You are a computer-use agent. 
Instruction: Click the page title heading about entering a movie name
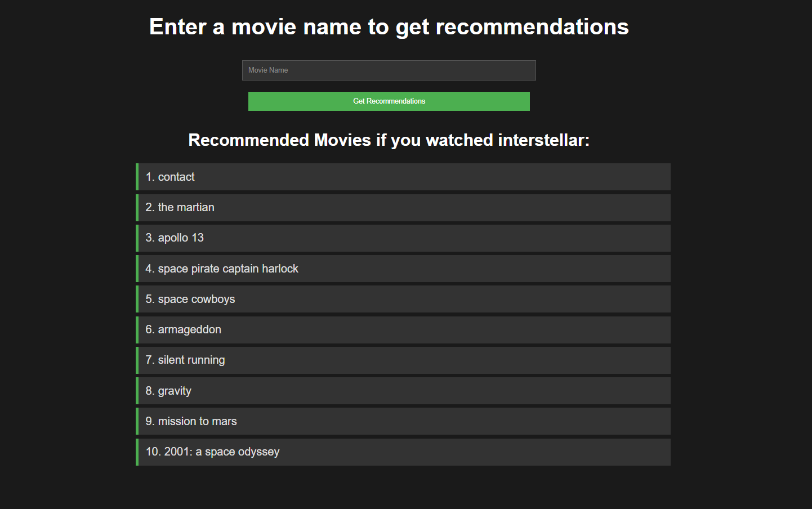pos(389,27)
